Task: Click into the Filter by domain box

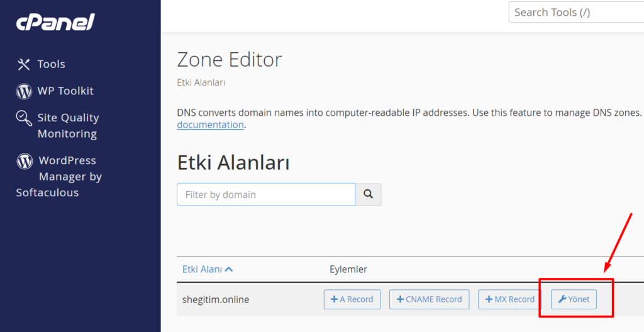Action: [x=266, y=194]
